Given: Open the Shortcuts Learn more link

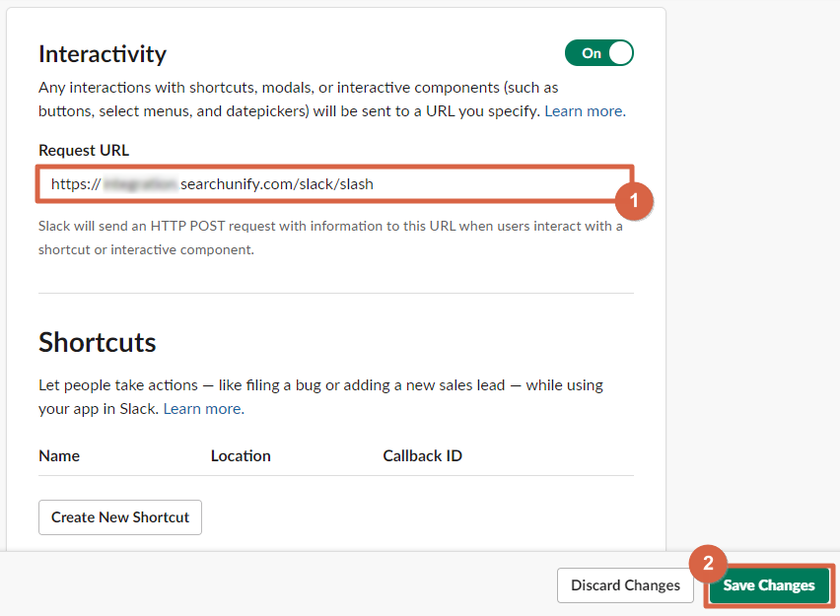Looking at the screenshot, I should coord(203,408).
